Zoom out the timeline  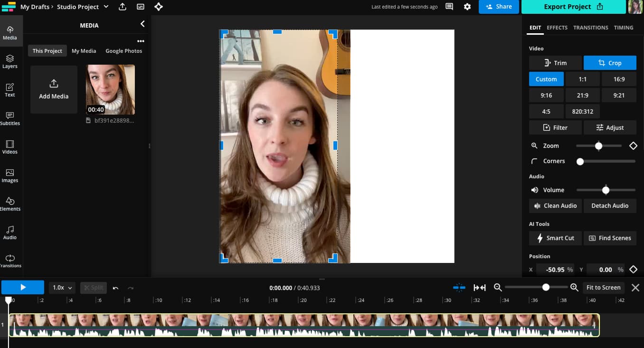point(498,288)
